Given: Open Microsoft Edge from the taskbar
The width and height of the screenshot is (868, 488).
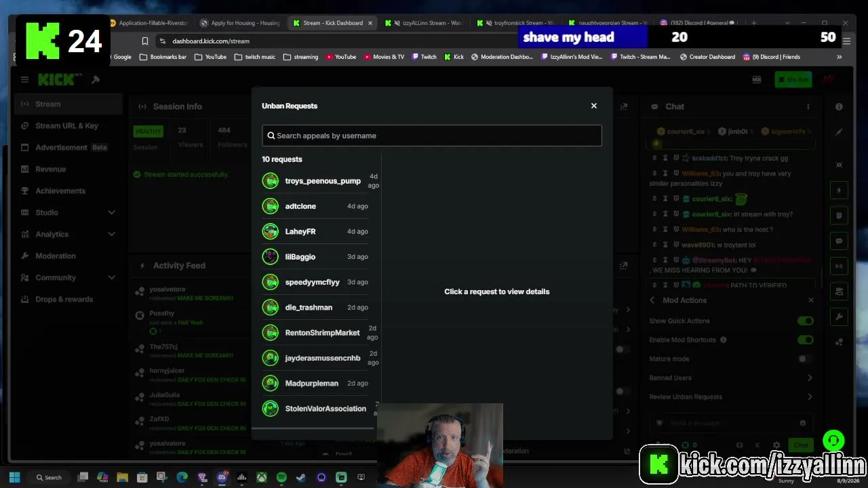Looking at the screenshot, I should (182, 477).
